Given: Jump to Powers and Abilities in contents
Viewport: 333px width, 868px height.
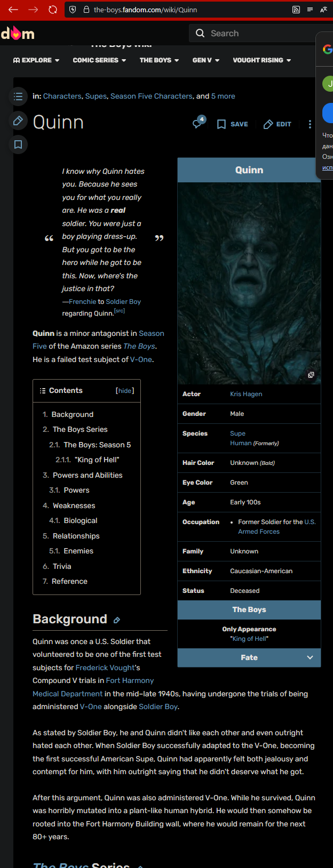Looking at the screenshot, I should 88,475.
